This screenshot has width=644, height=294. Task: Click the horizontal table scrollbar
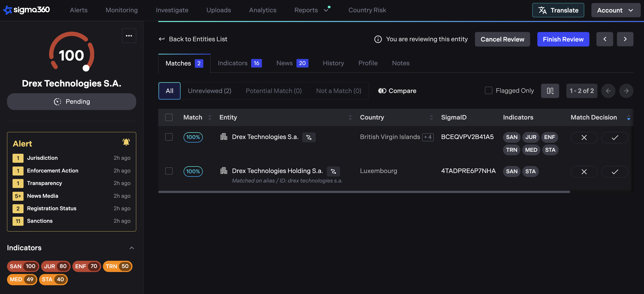coord(364,192)
